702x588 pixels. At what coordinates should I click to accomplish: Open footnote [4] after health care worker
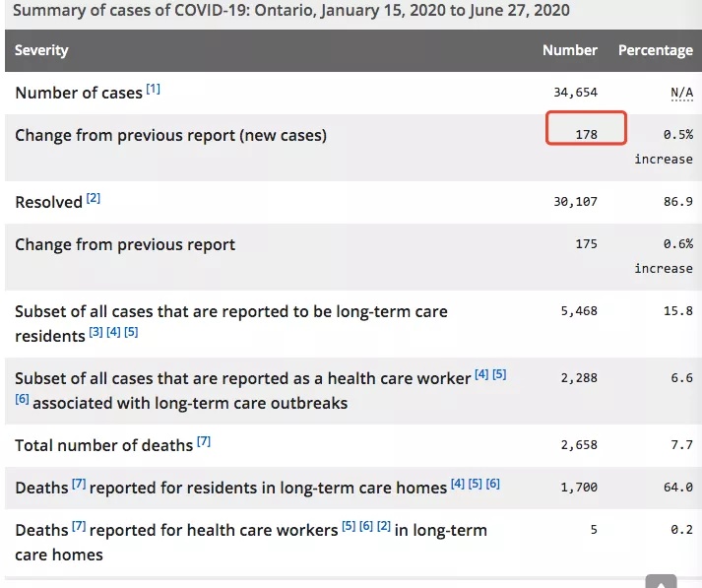(481, 374)
